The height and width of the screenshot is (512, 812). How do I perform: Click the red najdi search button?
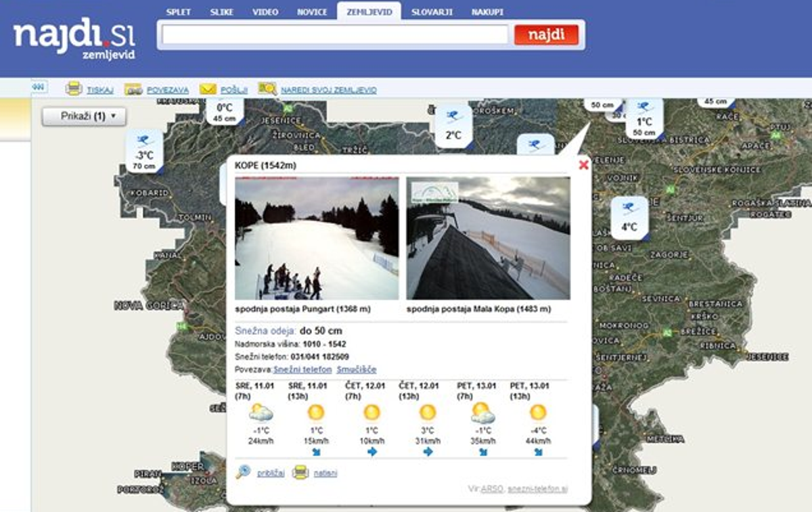coord(546,34)
